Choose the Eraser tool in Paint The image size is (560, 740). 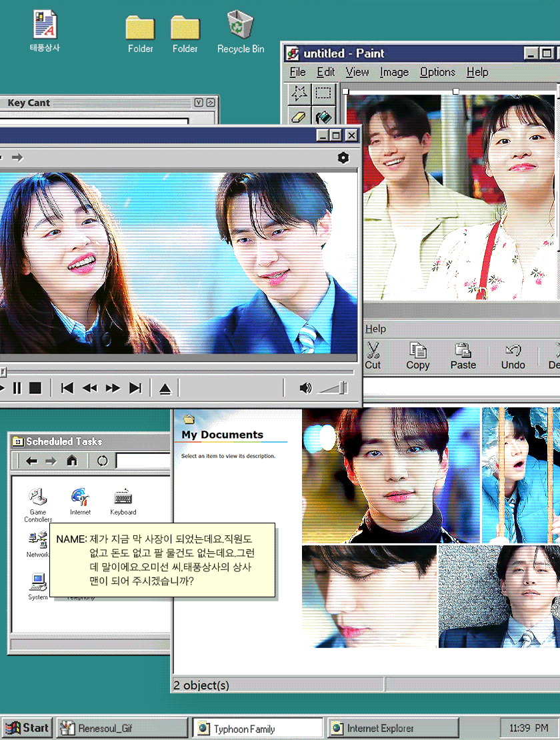coord(299,117)
